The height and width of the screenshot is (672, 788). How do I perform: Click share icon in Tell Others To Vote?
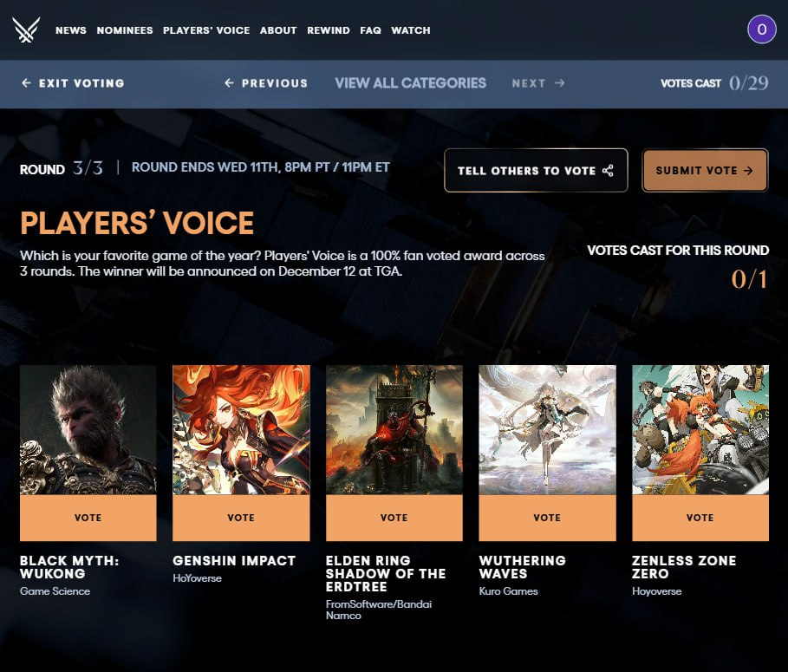(x=608, y=171)
